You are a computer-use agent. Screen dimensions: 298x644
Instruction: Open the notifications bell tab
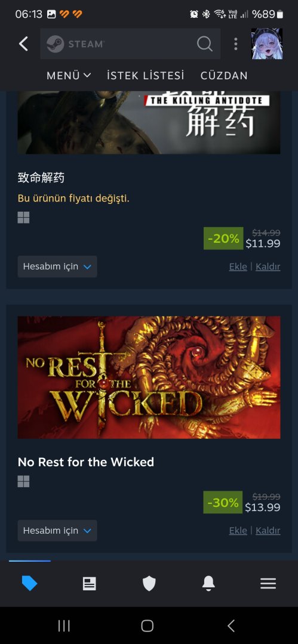coord(208,583)
